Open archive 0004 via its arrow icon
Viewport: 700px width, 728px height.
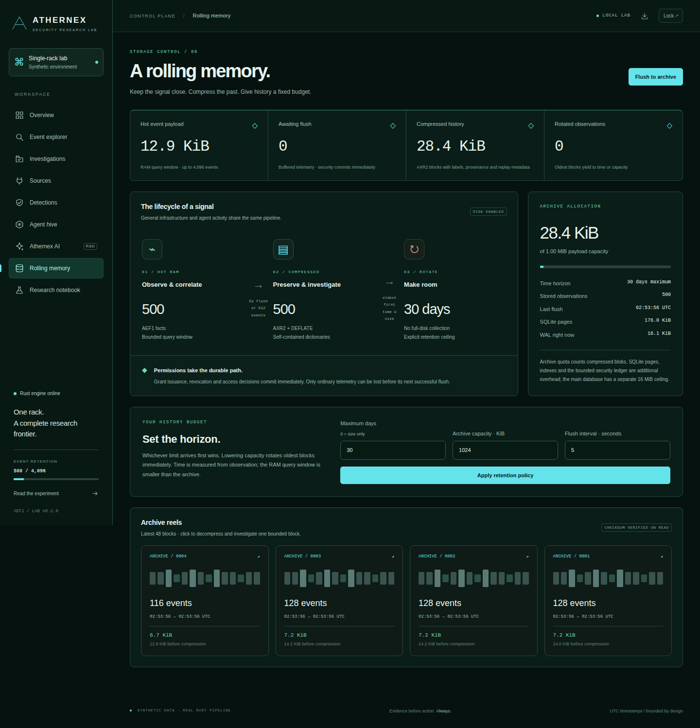coord(259,556)
